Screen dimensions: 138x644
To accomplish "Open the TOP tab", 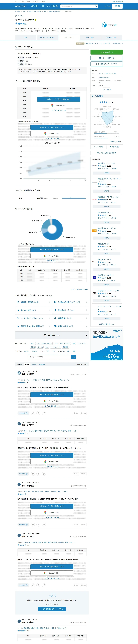I will click(26, 37).
